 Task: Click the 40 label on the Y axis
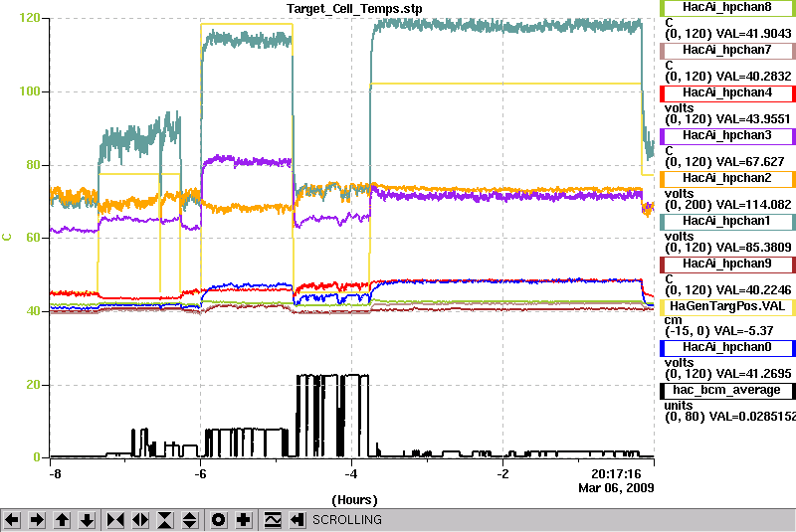pyautogui.click(x=33, y=311)
